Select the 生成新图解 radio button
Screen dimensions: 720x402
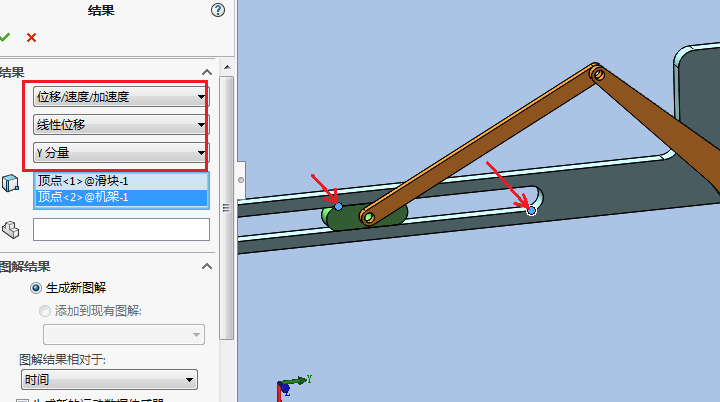click(x=35, y=288)
